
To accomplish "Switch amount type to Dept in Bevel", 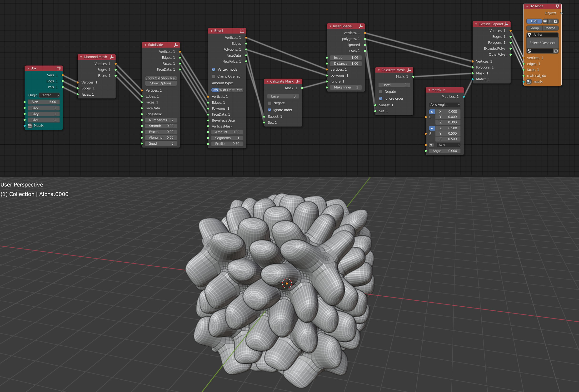I will [x=231, y=90].
